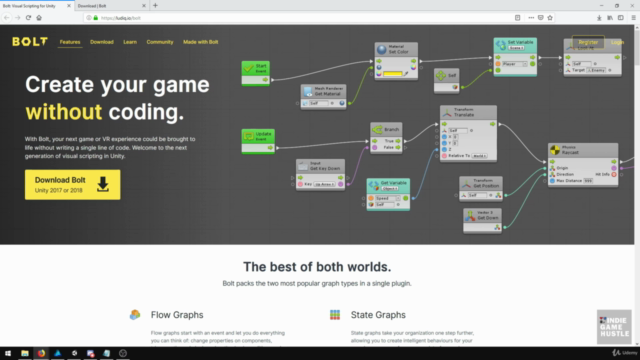
Task: Open the Windows Start menu
Action: tap(8, 353)
